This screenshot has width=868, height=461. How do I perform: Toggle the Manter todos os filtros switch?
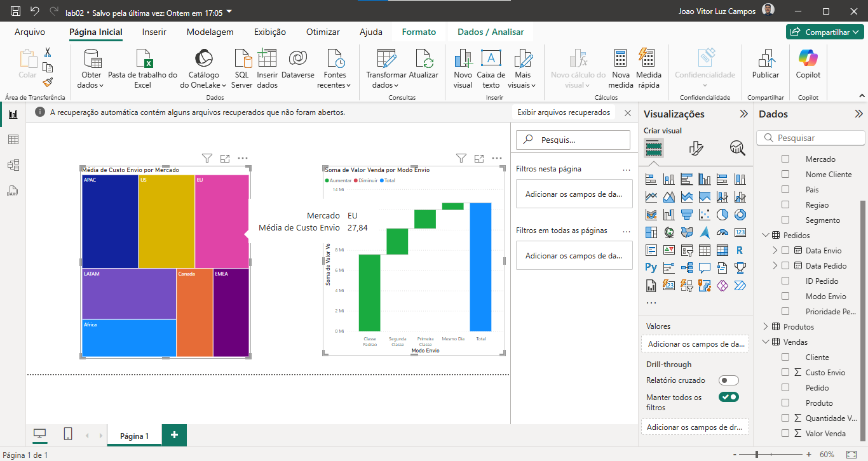point(729,398)
